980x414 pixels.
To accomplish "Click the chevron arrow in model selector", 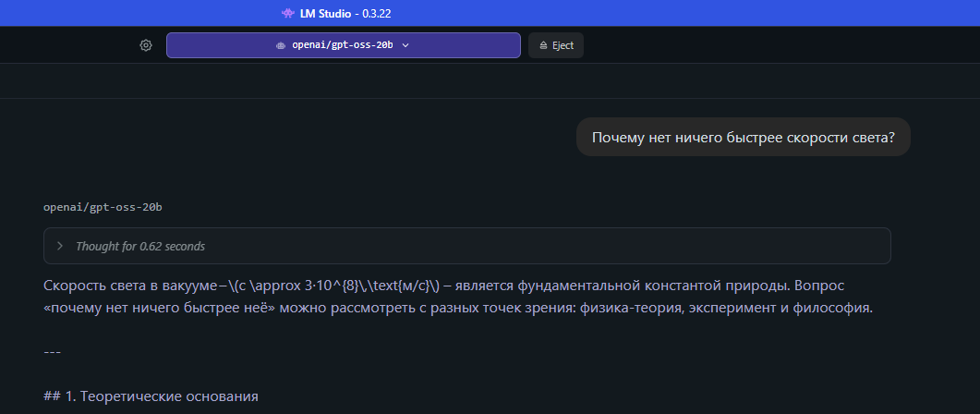I will (x=405, y=45).
